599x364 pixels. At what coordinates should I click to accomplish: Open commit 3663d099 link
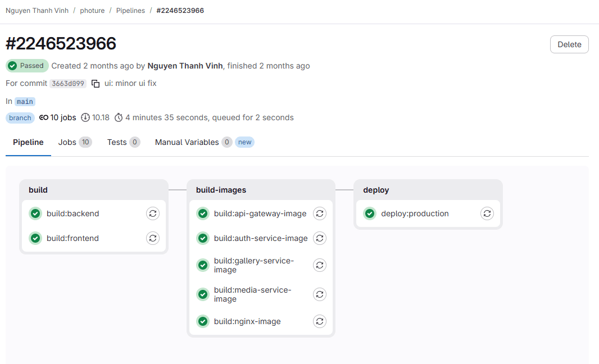pyautogui.click(x=67, y=84)
